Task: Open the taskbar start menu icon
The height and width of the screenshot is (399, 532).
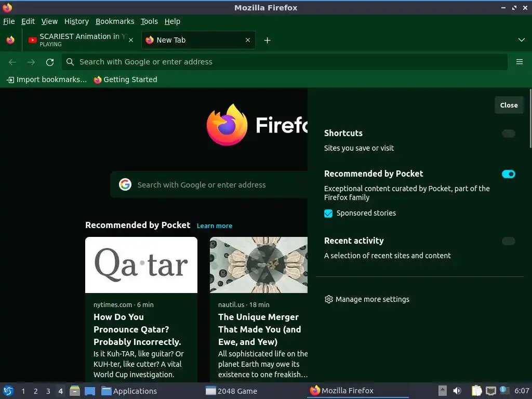Action: click(x=8, y=391)
